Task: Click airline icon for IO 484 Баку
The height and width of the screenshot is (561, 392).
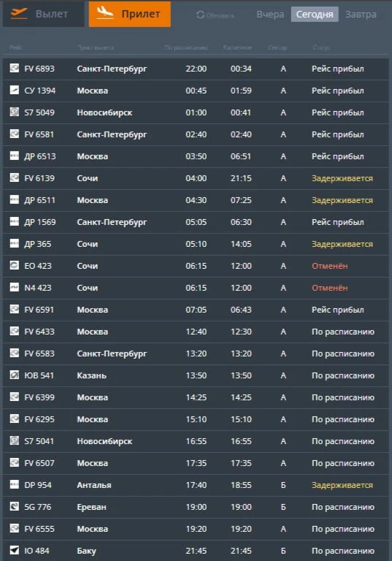Action: coord(15,550)
